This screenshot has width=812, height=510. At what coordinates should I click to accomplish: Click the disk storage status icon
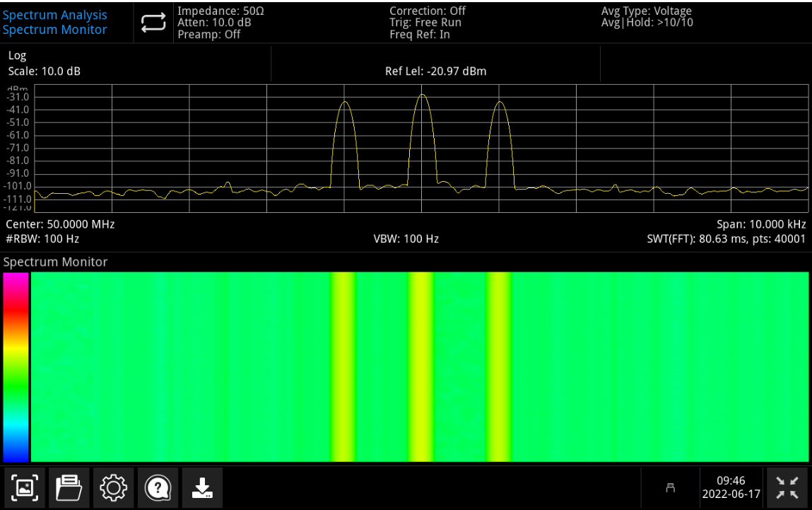pyautogui.click(x=670, y=487)
